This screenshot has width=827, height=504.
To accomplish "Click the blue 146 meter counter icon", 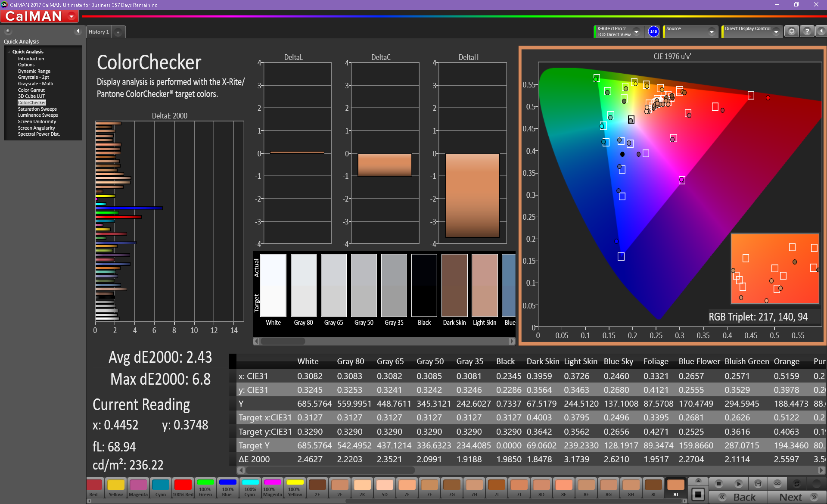I will tap(653, 31).
